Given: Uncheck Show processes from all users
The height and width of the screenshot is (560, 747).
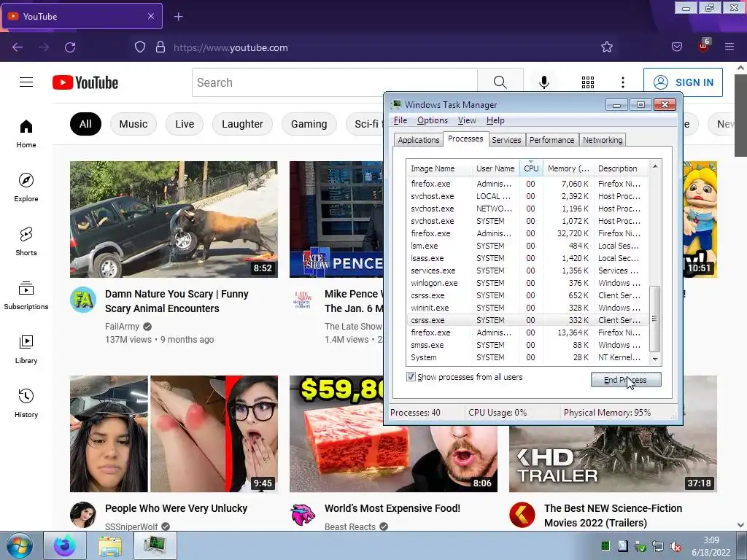Looking at the screenshot, I should click(x=411, y=377).
